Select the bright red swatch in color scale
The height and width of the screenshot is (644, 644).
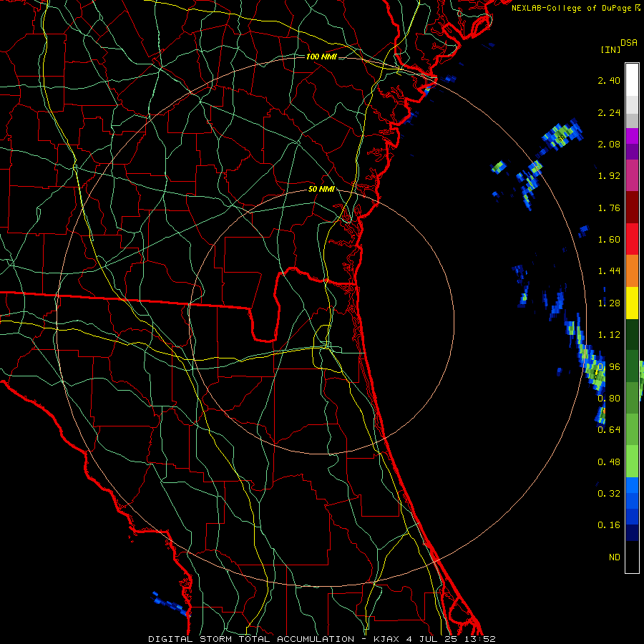[x=632, y=239]
